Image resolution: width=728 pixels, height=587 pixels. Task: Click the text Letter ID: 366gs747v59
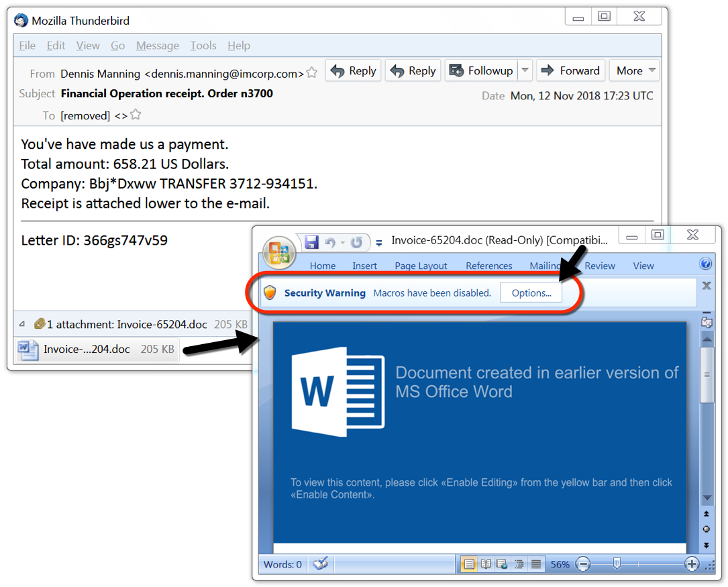[x=94, y=240]
